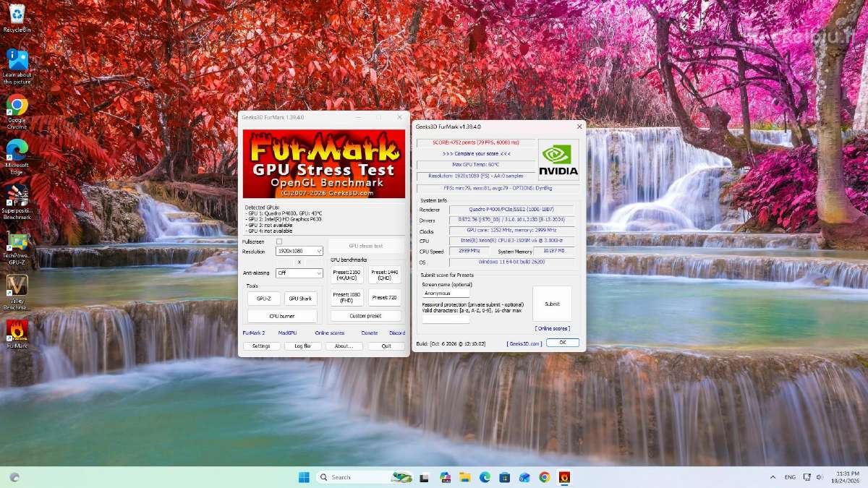Open Microsoft Store from the taskbar
Viewport: 868px width, 488px height.
tap(505, 477)
